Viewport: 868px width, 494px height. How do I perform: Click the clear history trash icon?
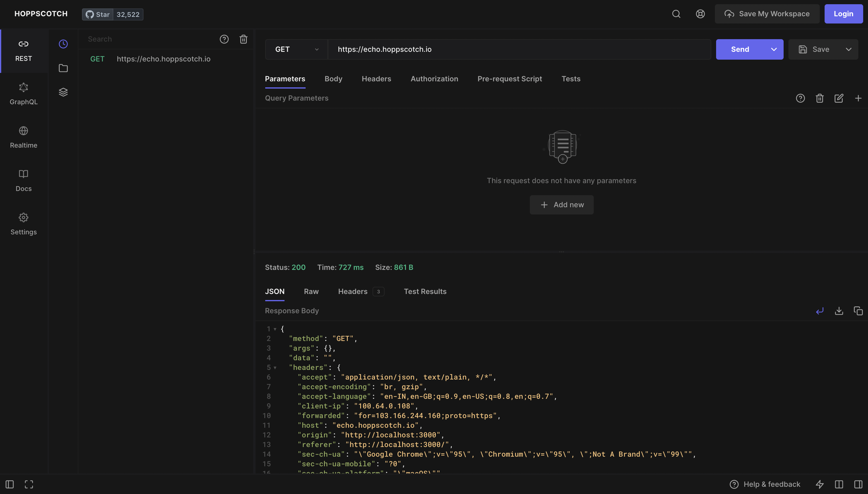(244, 39)
